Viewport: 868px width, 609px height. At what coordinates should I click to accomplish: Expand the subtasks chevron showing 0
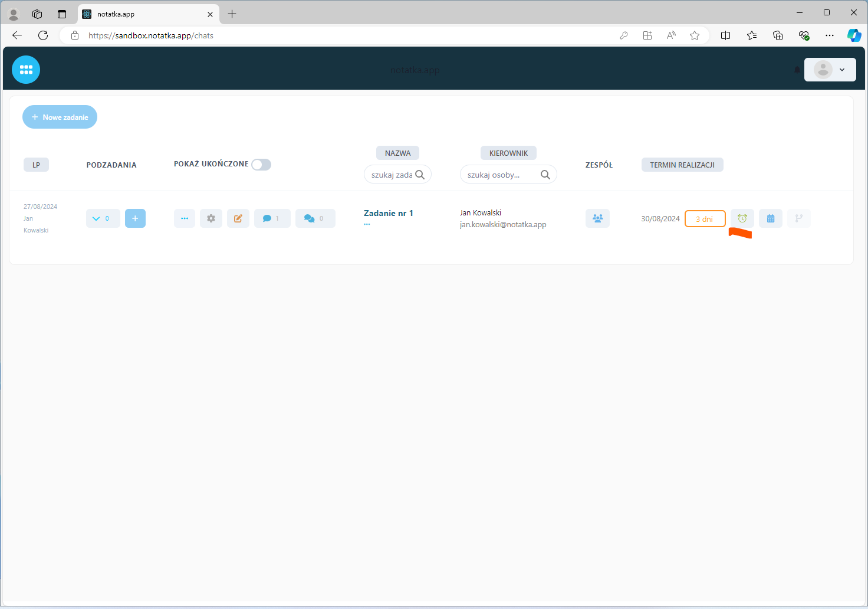click(x=103, y=218)
